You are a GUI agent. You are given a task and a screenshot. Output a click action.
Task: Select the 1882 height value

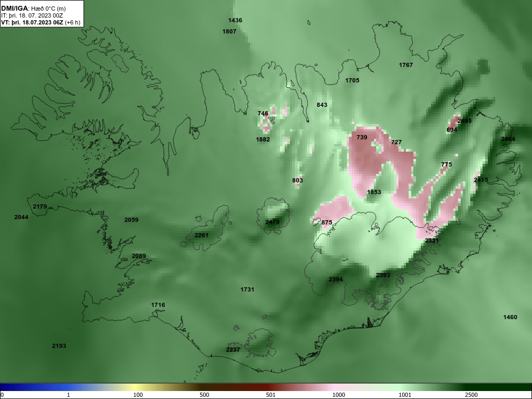[x=263, y=139]
